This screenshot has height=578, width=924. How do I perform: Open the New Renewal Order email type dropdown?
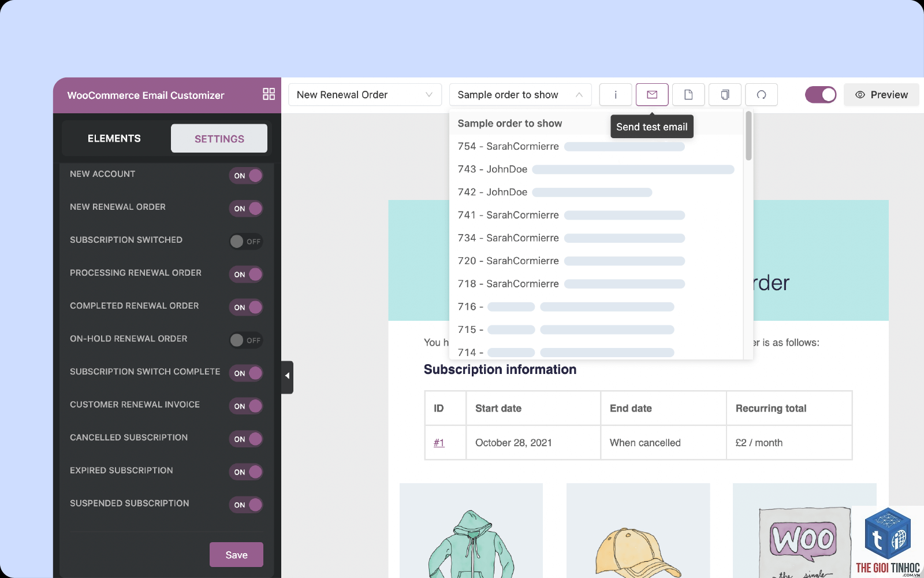pyautogui.click(x=365, y=95)
